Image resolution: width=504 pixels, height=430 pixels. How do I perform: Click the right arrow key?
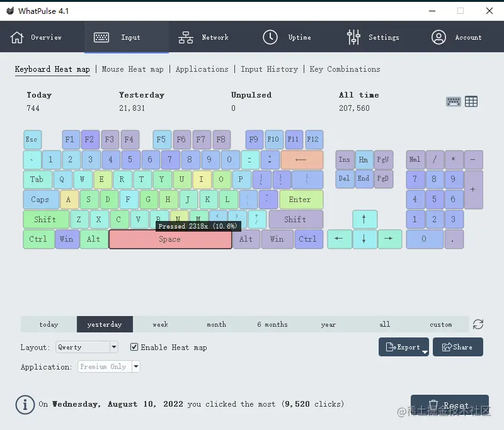[x=389, y=239]
